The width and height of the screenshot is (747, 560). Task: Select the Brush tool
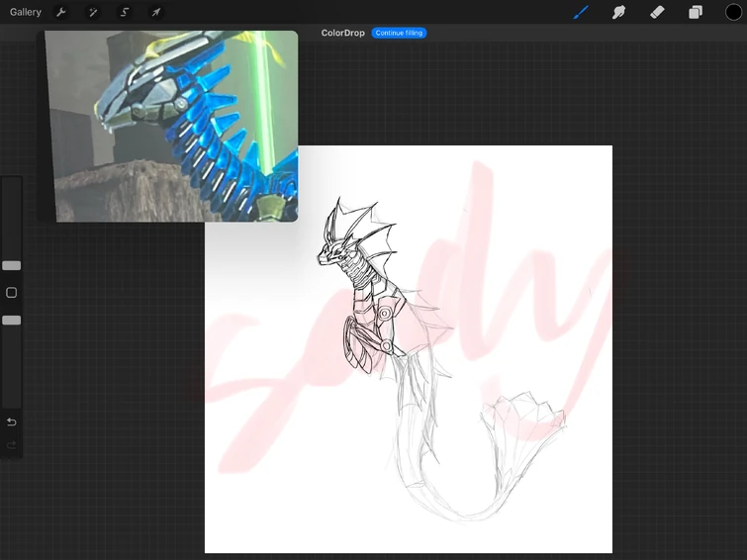(582, 13)
